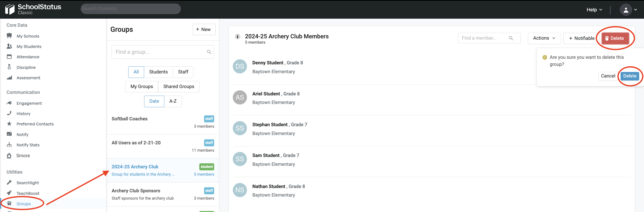Click the Attendance calendar icon
644x212 pixels.
pyautogui.click(x=9, y=57)
